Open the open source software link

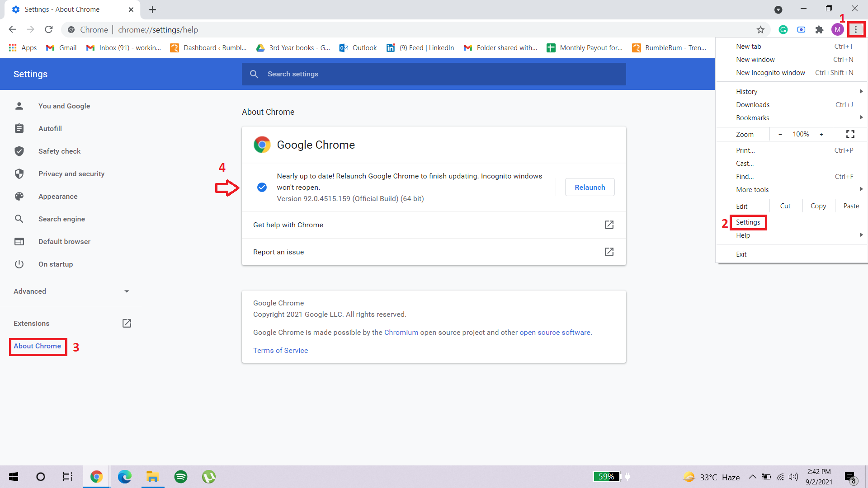point(555,333)
